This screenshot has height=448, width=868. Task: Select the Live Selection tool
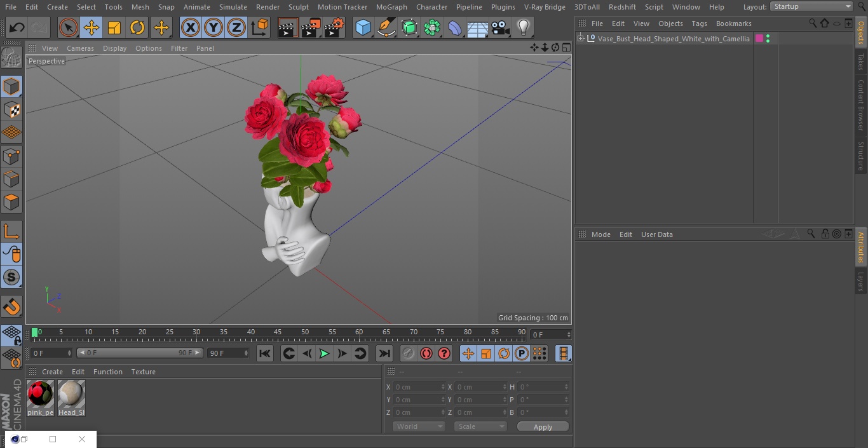[x=69, y=28]
